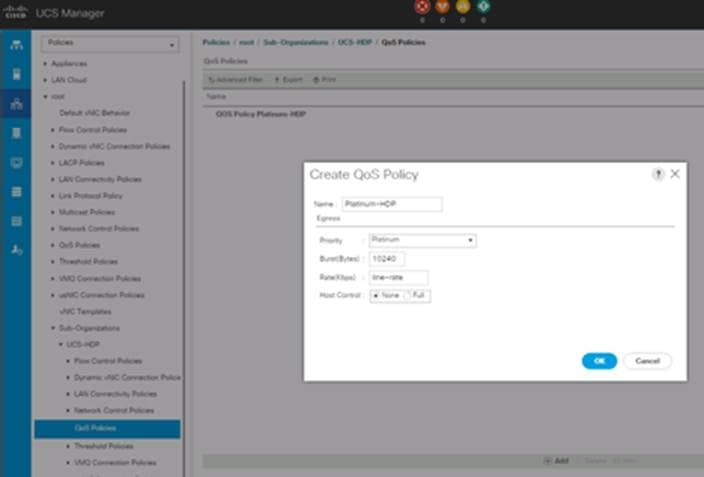704x477 pixels.
Task: Expand the LAN Cloud tree node
Action: point(45,80)
